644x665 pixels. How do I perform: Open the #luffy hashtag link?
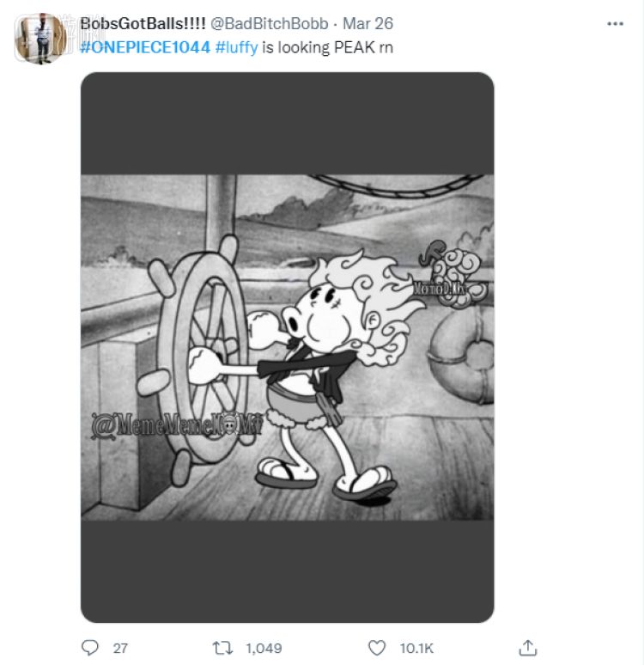point(237,47)
